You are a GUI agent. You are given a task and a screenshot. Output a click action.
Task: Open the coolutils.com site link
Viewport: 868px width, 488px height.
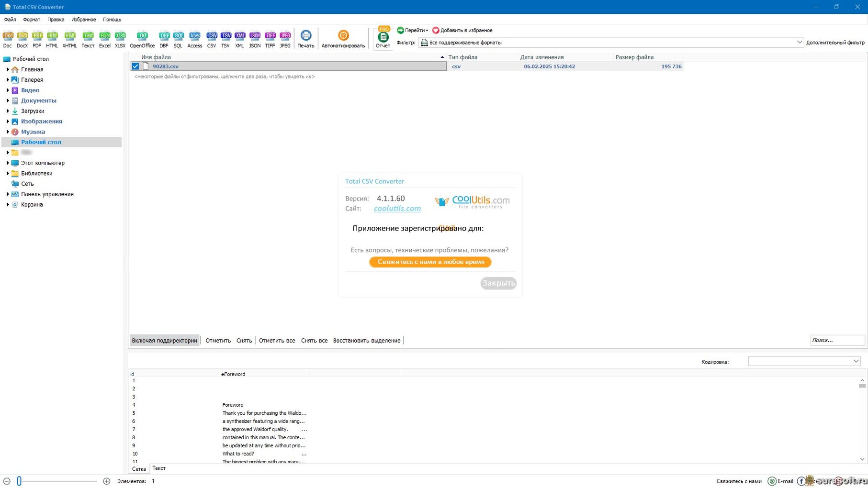tap(397, 209)
